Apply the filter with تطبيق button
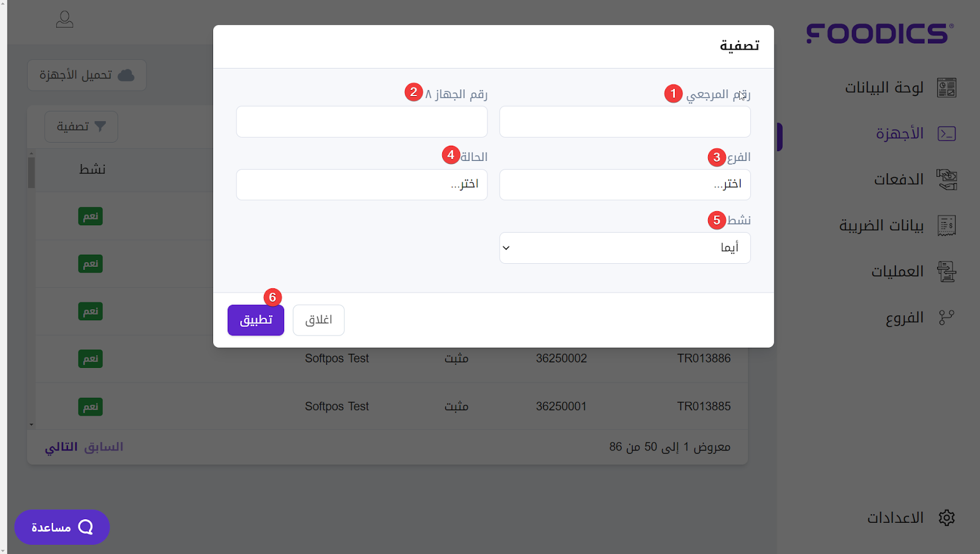Viewport: 980px width, 554px height. [x=255, y=320]
